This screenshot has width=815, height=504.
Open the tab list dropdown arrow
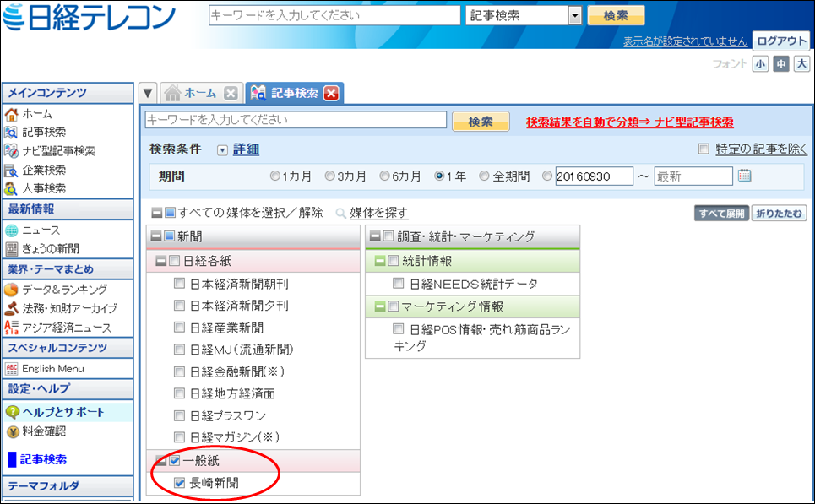148,94
